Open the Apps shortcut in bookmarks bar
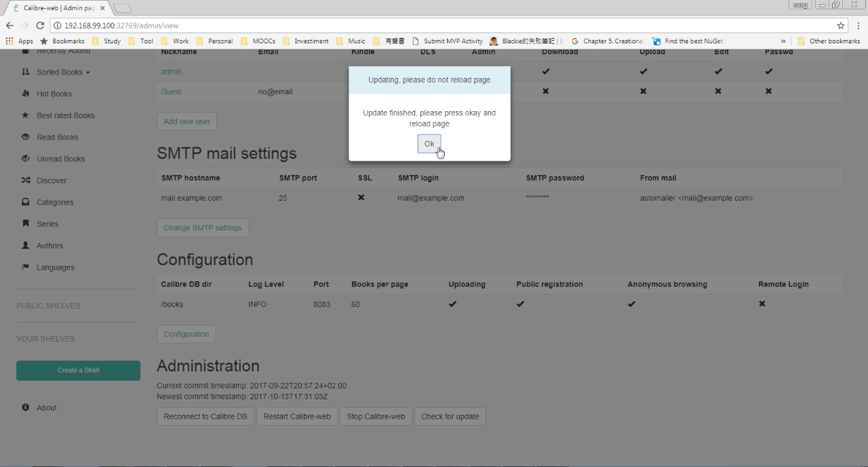 coord(19,41)
